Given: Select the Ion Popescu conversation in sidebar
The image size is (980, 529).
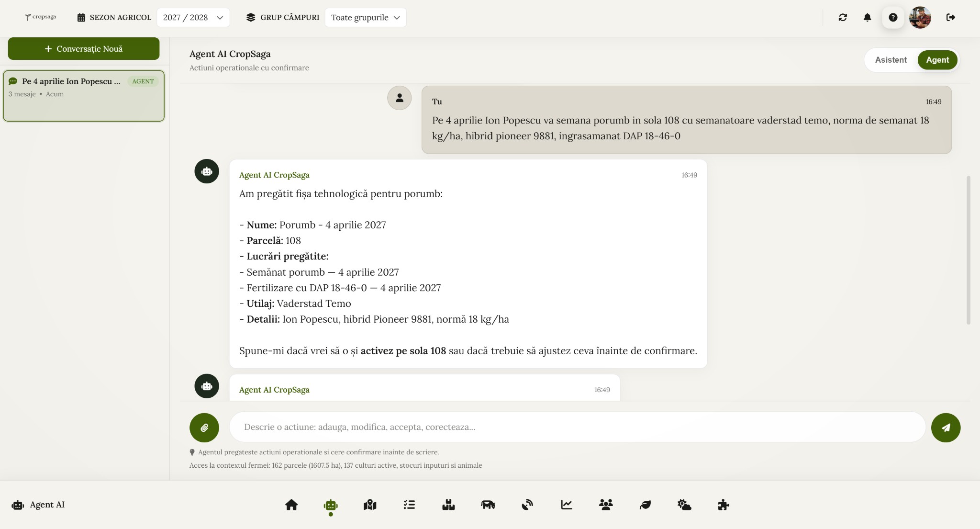Looking at the screenshot, I should tap(84, 96).
